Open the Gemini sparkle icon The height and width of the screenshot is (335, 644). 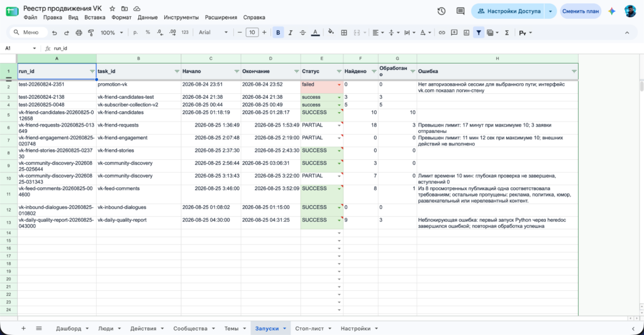click(612, 11)
